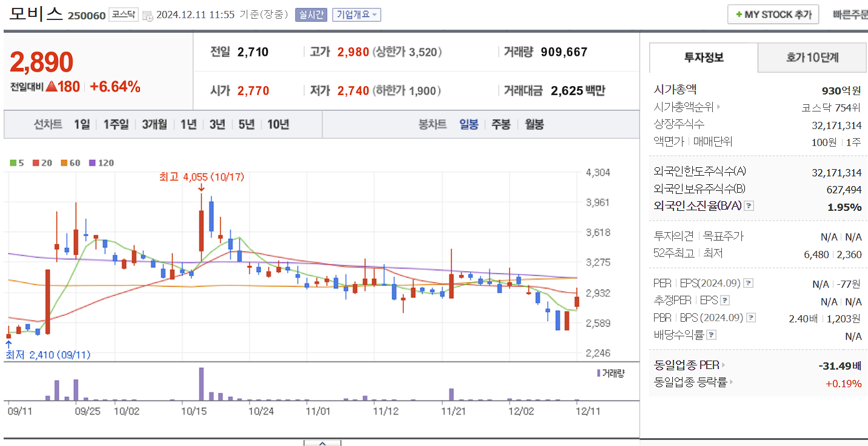
Task: Click 코스닥 754위 ranking text
Action: point(830,108)
